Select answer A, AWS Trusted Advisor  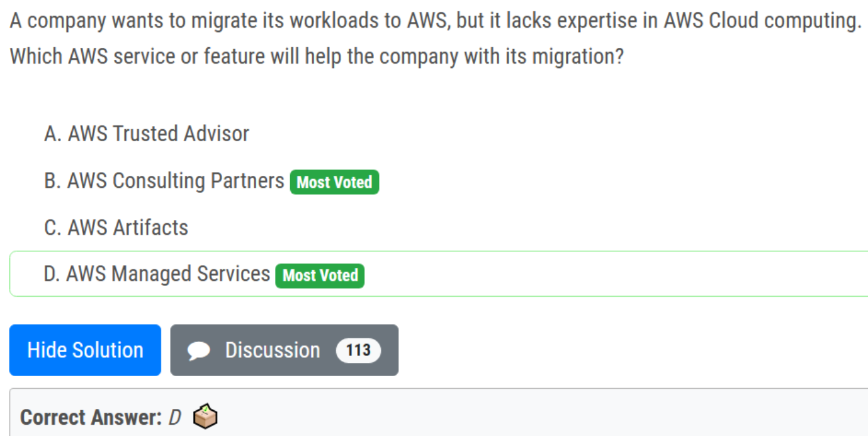coord(158,134)
